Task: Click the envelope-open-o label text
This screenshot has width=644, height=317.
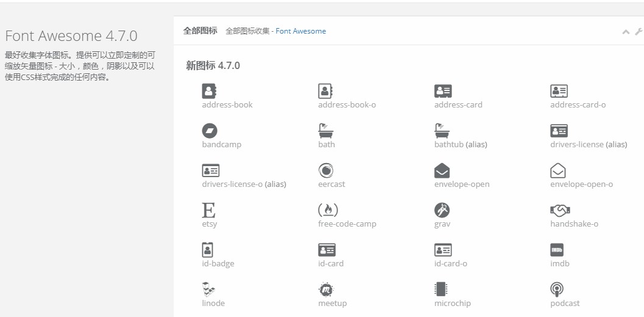Action: [x=582, y=184]
